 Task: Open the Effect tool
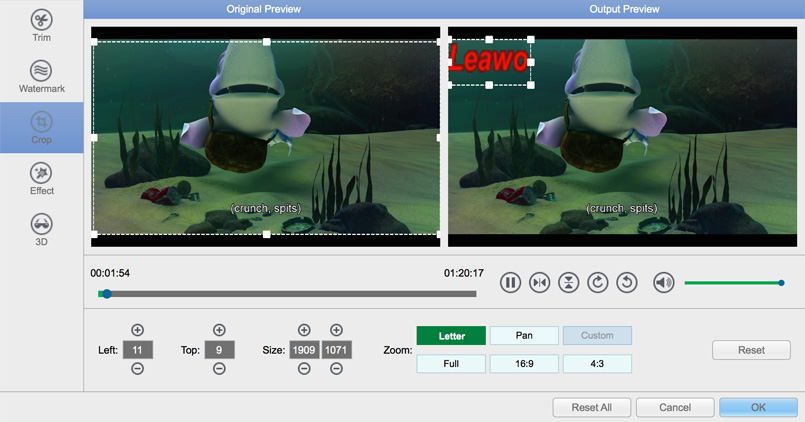42,179
